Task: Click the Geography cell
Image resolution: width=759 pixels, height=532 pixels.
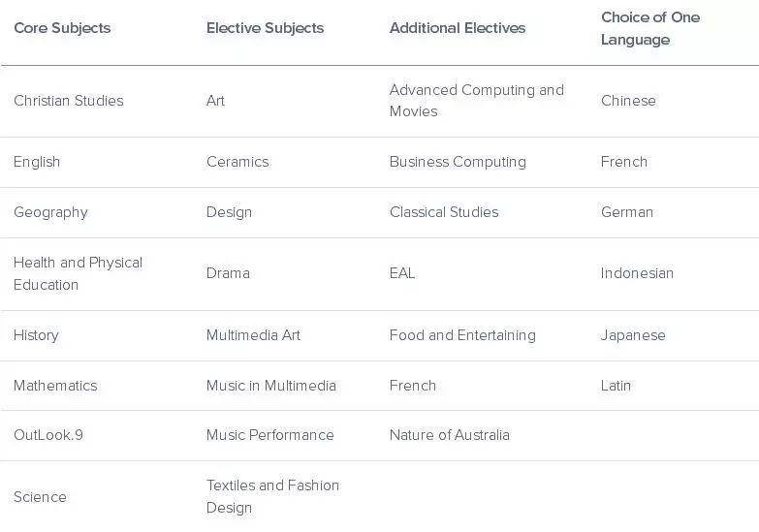Action: tap(50, 212)
